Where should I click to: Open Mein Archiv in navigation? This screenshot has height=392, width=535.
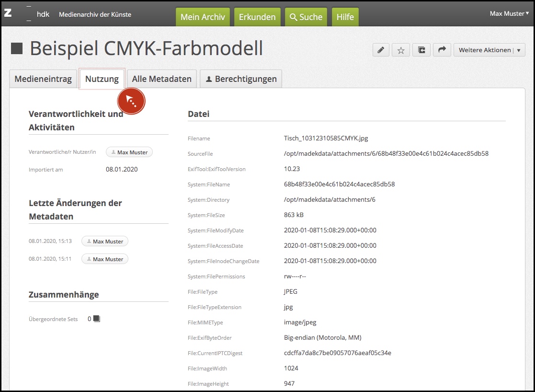(x=203, y=17)
